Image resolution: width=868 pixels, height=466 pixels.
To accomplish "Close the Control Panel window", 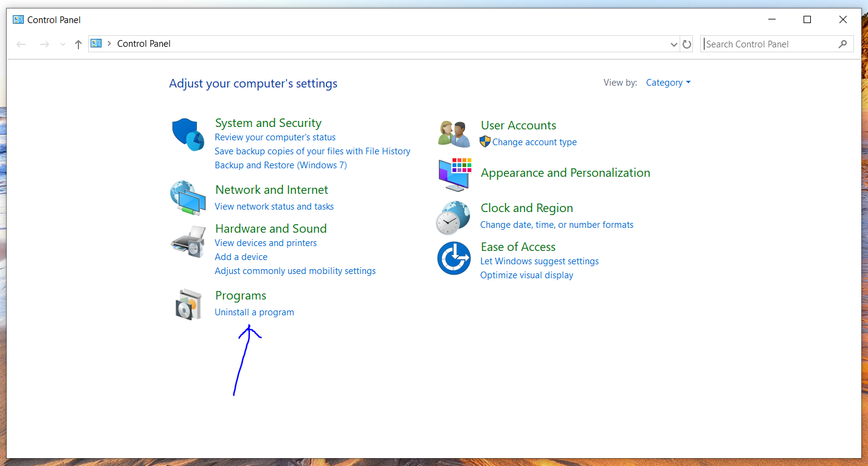I will 843,19.
